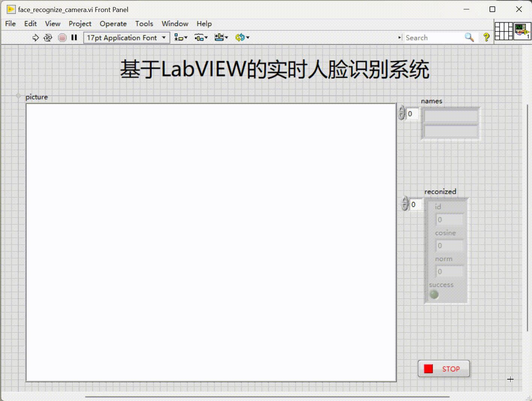Open the Application Font dropdown
Screen dimensions: 532x401
pos(164,38)
